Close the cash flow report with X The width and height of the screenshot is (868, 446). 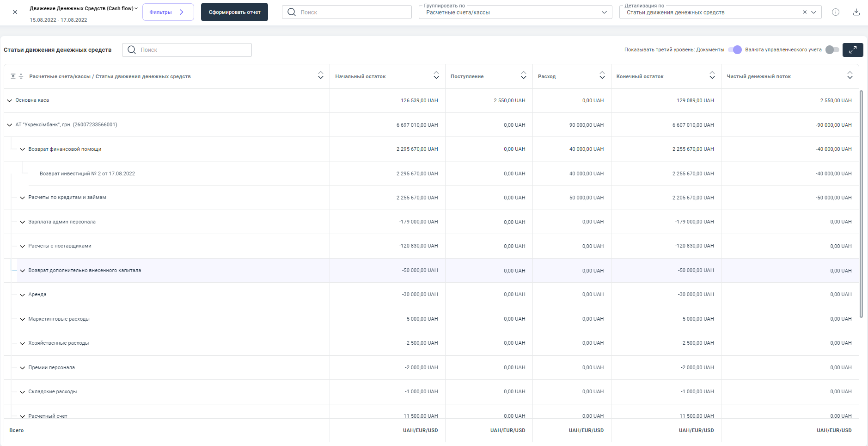point(15,12)
